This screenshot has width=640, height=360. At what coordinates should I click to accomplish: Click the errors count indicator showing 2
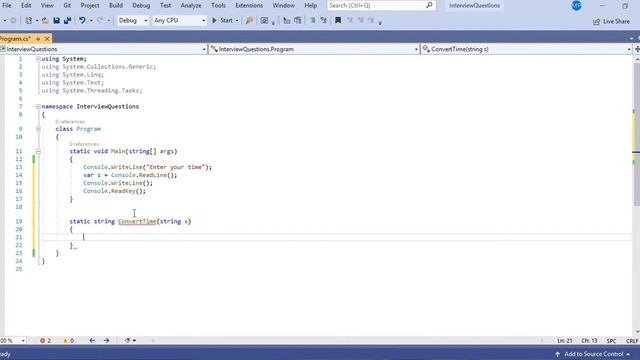click(45, 340)
